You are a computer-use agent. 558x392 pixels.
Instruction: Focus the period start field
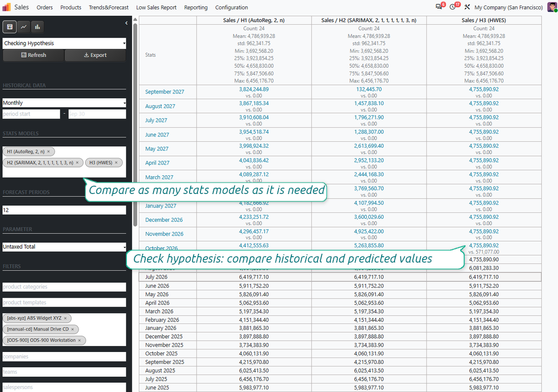31,114
